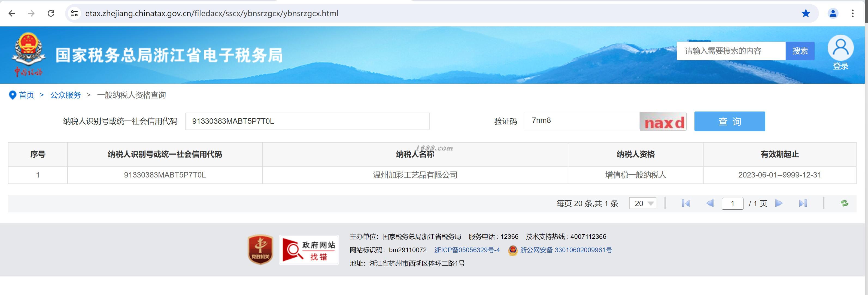Select cell 2023-06-01--9999-12-31

click(780, 175)
